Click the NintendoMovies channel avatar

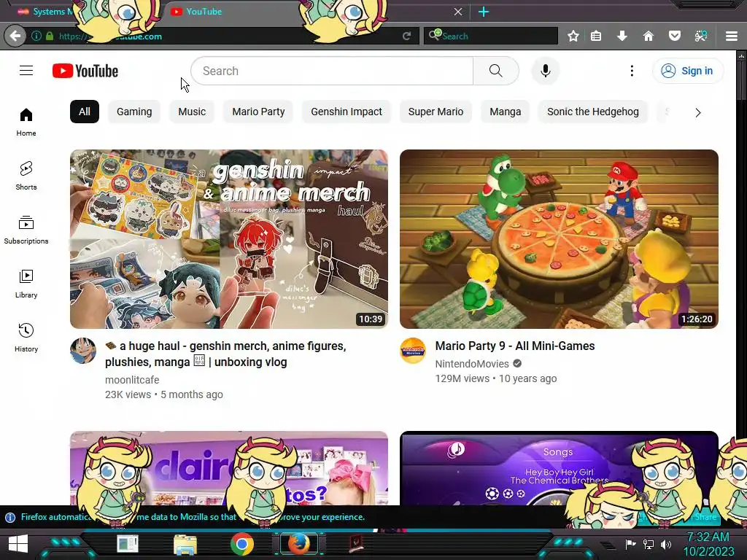click(413, 351)
